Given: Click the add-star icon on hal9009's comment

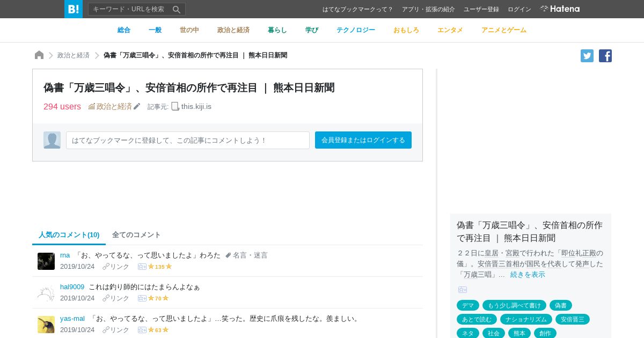Looking at the screenshot, I should click(142, 298).
